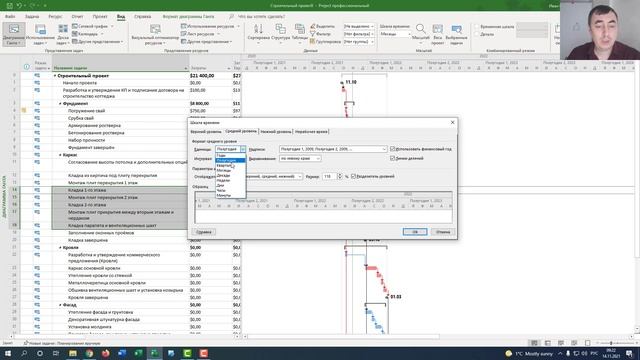
Task: Open the Файл ribbon tab
Action: coord(10,17)
